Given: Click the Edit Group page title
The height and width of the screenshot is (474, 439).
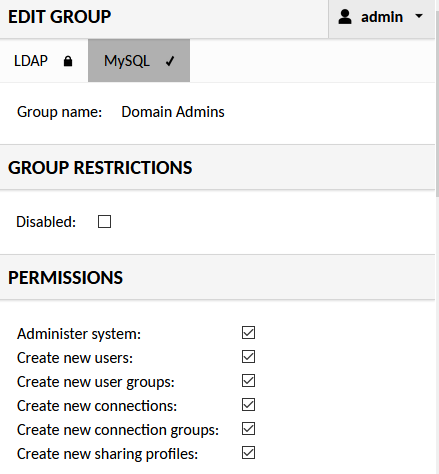Looking at the screenshot, I should [60, 17].
